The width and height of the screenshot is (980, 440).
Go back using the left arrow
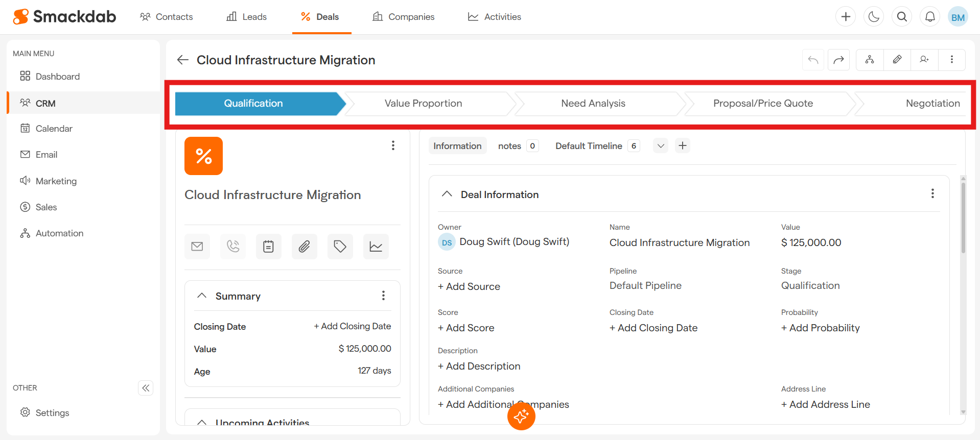pyautogui.click(x=182, y=60)
